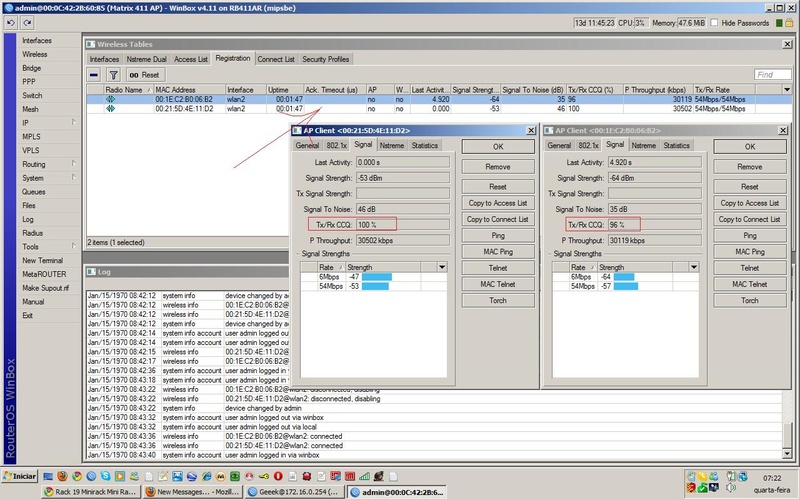800x500 pixels.
Task: Open Google Earth from the quick launch bar
Action: point(191,477)
